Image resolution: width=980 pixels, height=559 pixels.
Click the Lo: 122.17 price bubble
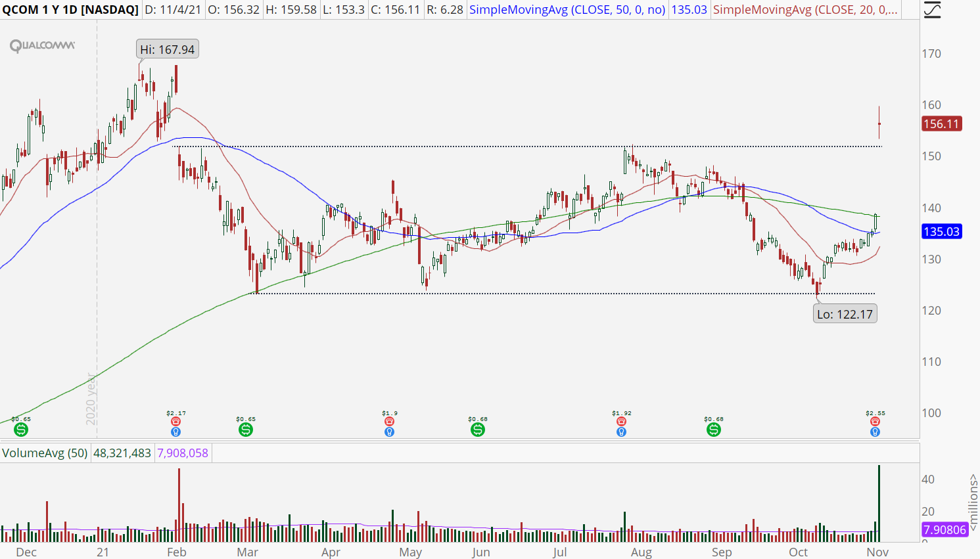(845, 314)
